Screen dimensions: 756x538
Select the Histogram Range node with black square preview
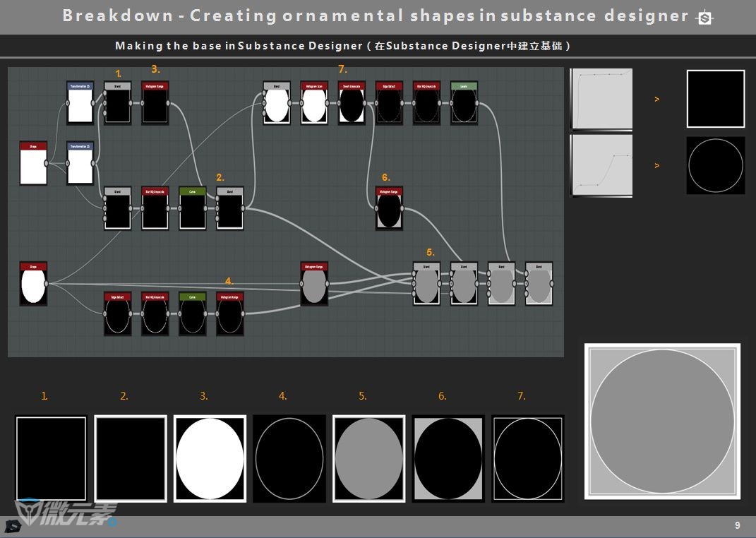point(155,102)
